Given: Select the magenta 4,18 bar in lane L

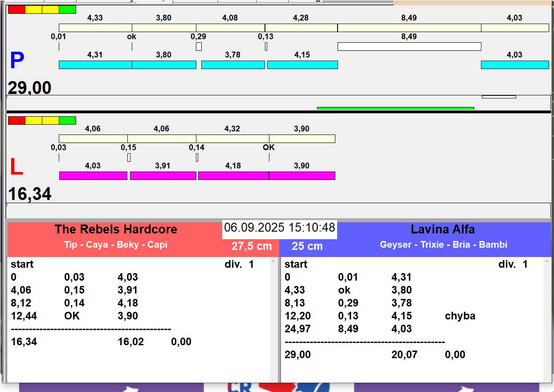Looking at the screenshot, I should [x=233, y=176].
